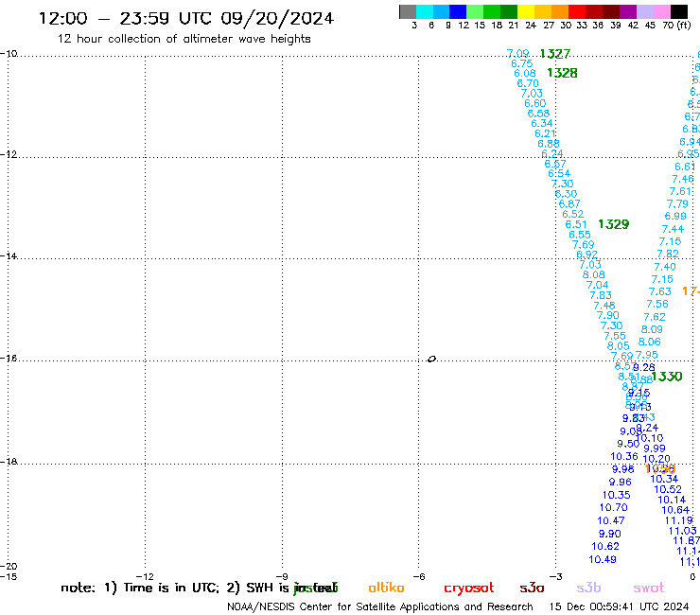Screen dimensions: 700x615
Task: Click the '24' label below the color scale
Action: point(531,25)
